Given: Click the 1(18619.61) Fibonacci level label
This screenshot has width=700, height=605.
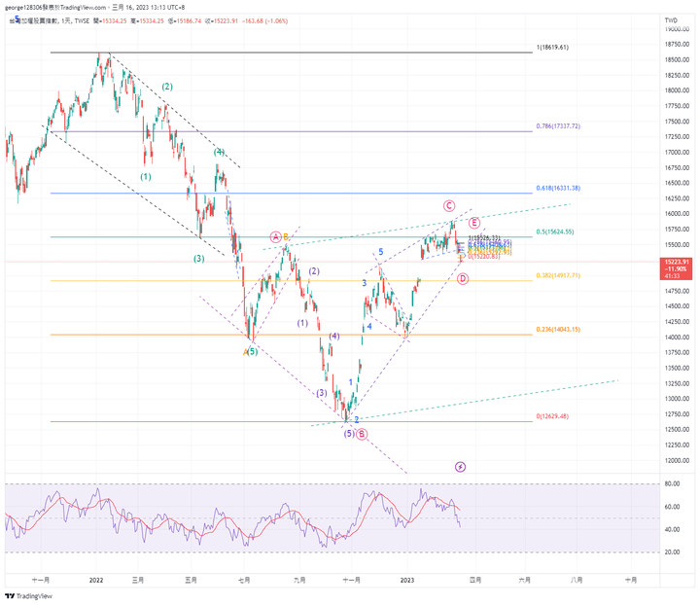Looking at the screenshot, I should [x=552, y=47].
